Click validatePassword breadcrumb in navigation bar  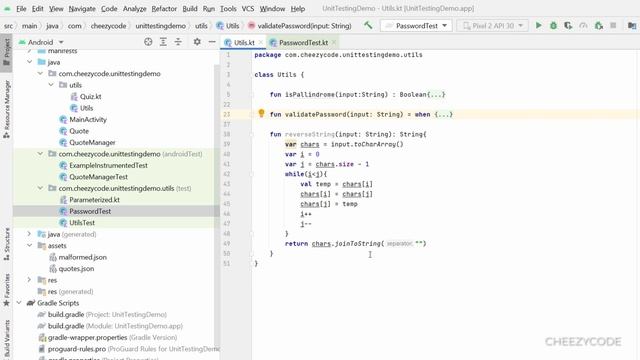tap(300, 26)
